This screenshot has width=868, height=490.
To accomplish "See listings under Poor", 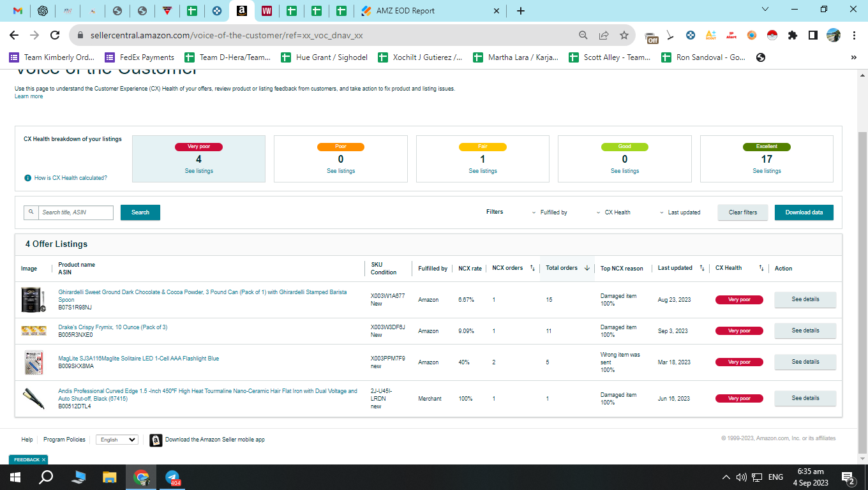I will 341,171.
